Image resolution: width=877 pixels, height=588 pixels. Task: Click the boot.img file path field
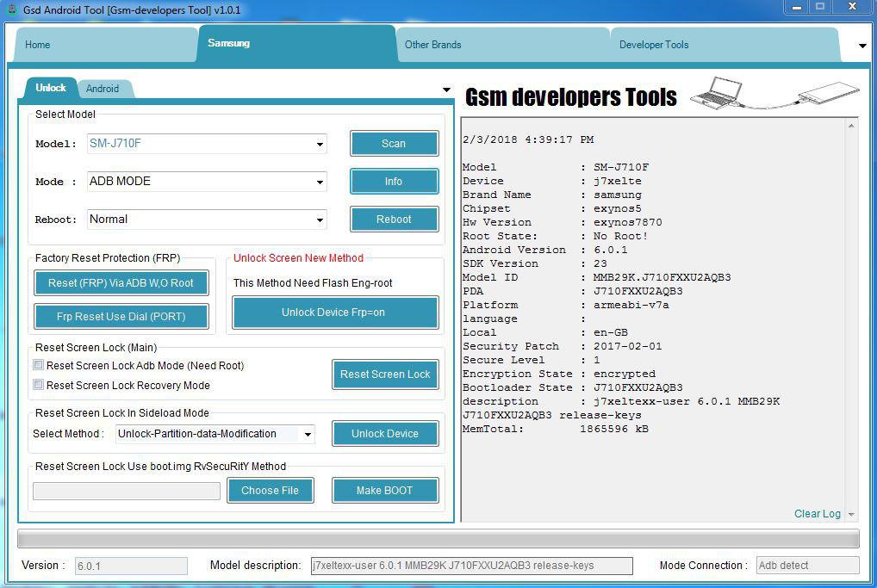coord(127,491)
